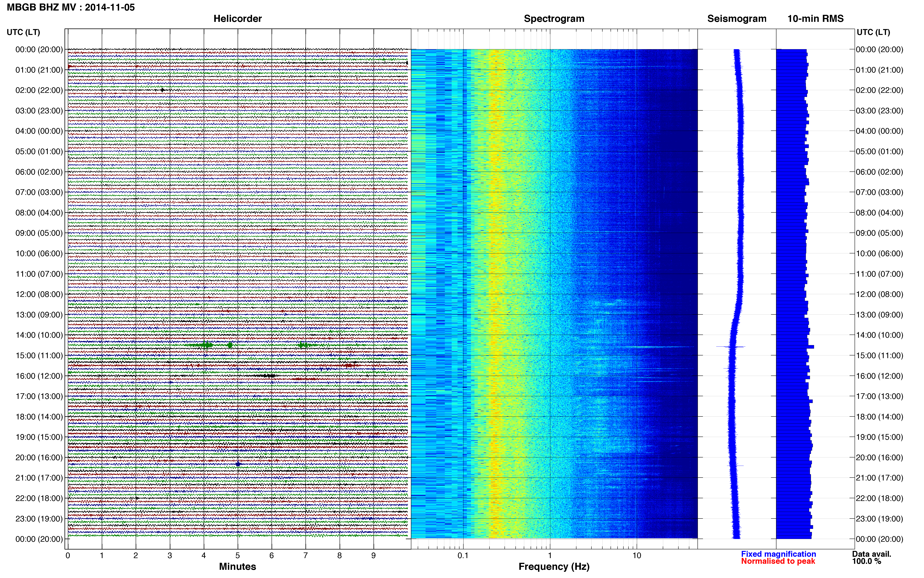Click left-axis time '01:00 (21:00)'
The image size is (924, 578).
[39, 70]
